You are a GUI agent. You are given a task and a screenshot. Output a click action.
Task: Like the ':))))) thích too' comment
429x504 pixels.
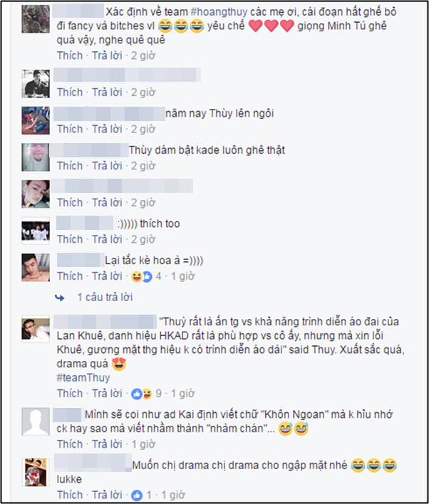(x=70, y=239)
